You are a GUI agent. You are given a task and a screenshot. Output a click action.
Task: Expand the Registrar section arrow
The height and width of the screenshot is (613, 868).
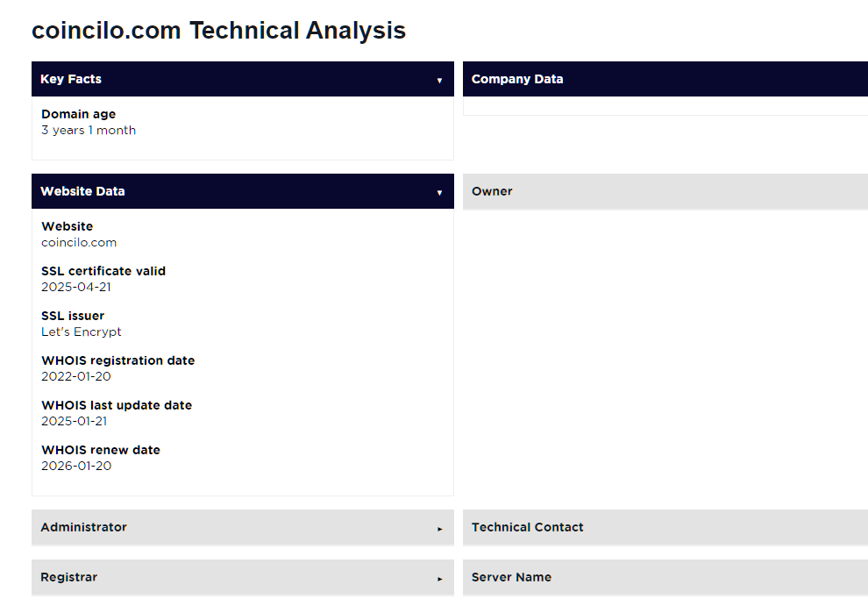[x=439, y=579]
